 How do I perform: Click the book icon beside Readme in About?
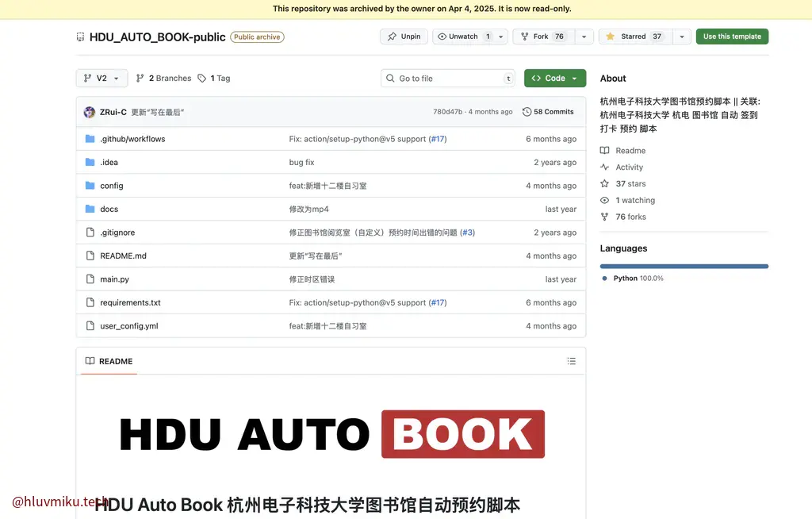pos(604,150)
